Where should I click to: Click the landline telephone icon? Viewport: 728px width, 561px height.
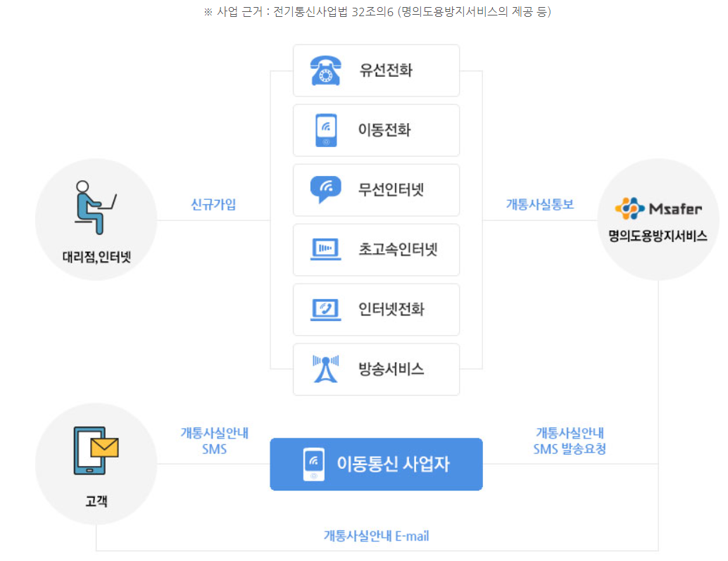coord(325,70)
